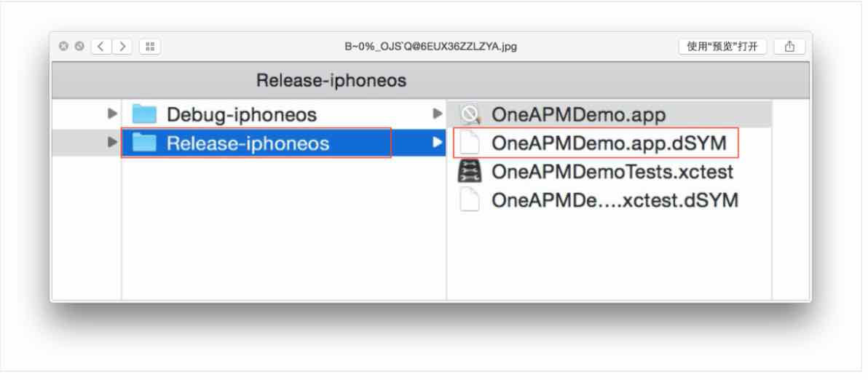Click the Release-iphoneos column header title
This screenshot has height=380, width=868.
pyautogui.click(x=331, y=81)
